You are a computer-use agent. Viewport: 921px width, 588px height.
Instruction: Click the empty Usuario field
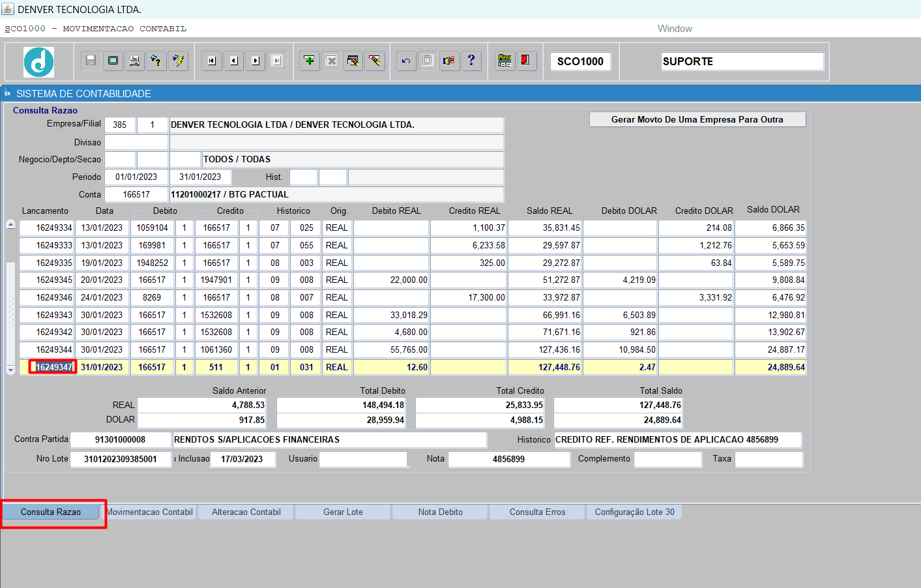pyautogui.click(x=363, y=459)
